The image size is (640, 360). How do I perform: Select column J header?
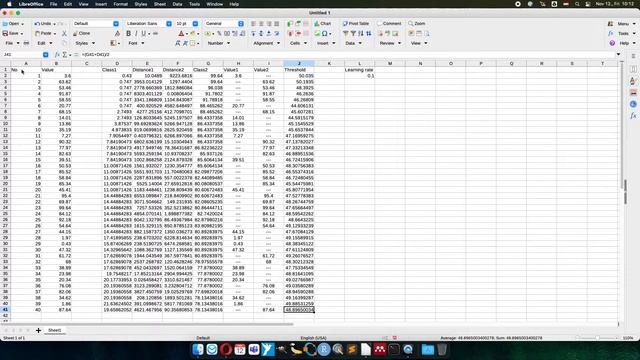tap(299, 63)
